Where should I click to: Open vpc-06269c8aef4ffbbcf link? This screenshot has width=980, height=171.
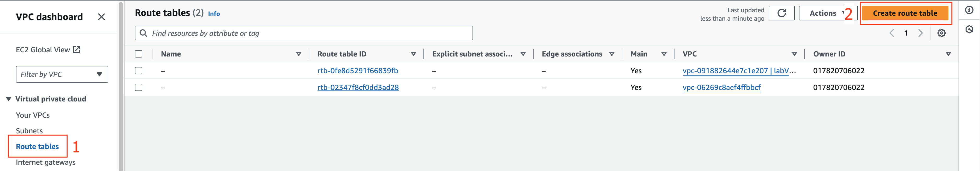(x=721, y=88)
